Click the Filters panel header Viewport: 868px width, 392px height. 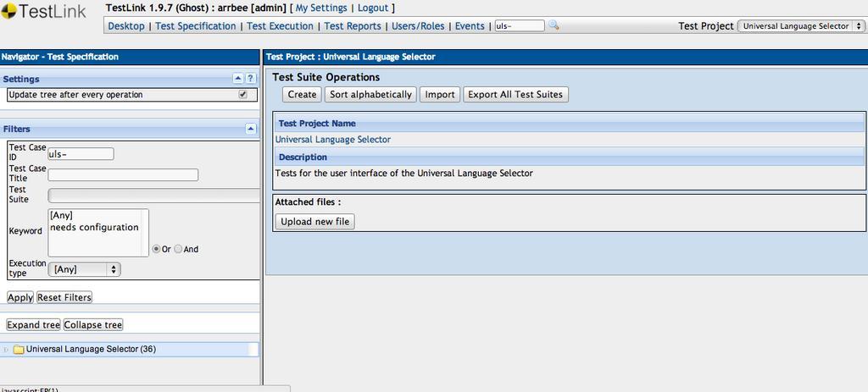(x=130, y=129)
